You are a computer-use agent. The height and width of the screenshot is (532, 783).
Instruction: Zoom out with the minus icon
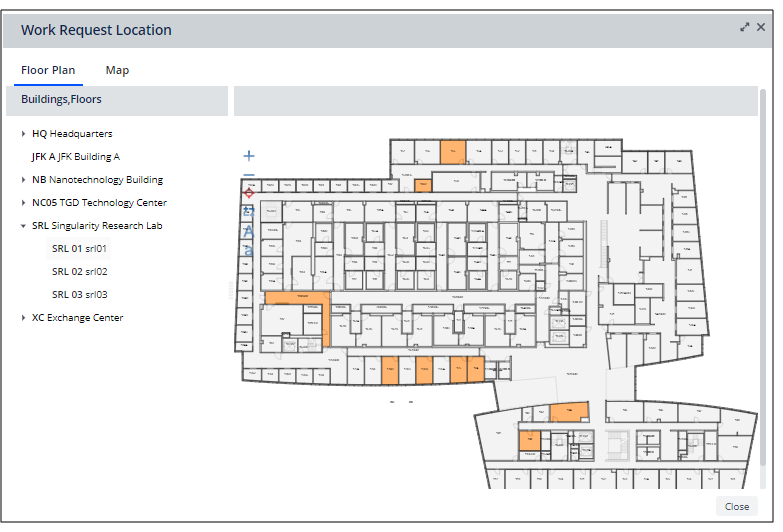pos(249,175)
